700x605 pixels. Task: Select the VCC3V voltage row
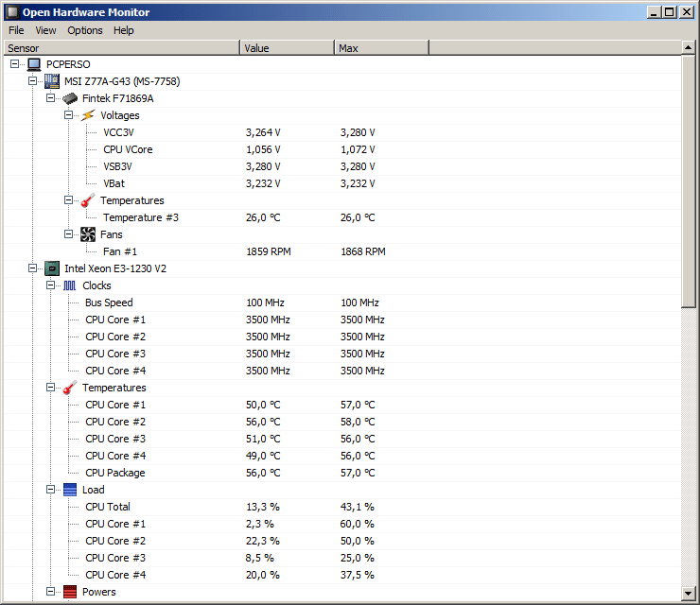(342, 132)
